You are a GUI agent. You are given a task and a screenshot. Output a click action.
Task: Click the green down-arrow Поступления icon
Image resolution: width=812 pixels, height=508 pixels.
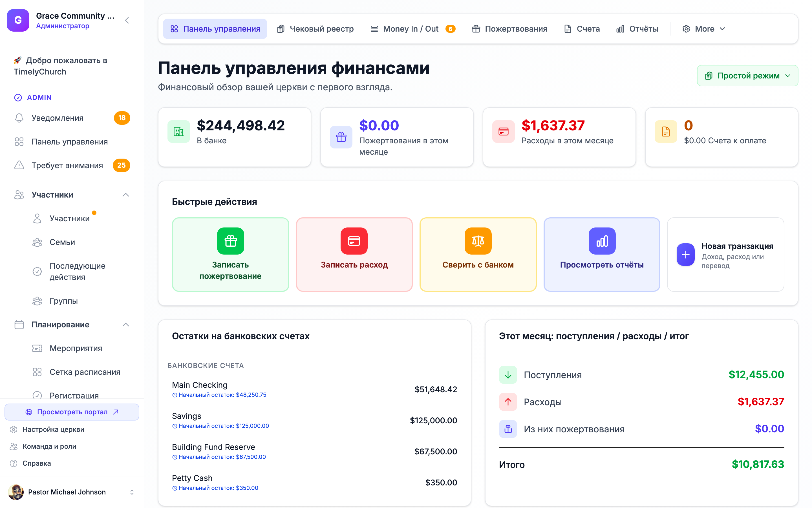click(x=508, y=375)
